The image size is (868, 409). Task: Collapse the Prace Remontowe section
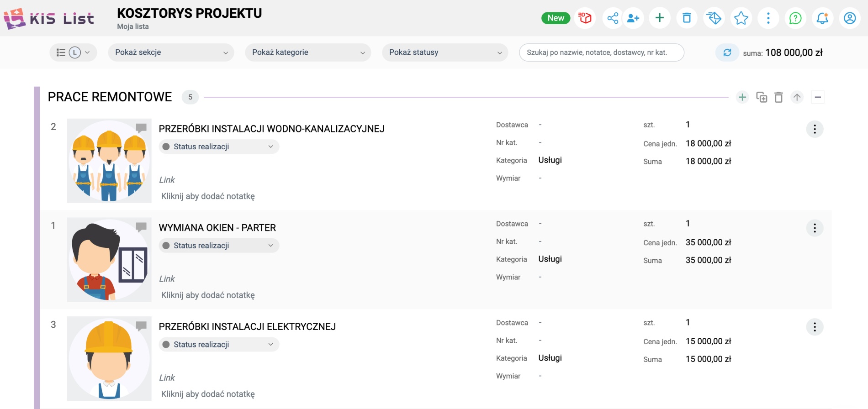818,97
